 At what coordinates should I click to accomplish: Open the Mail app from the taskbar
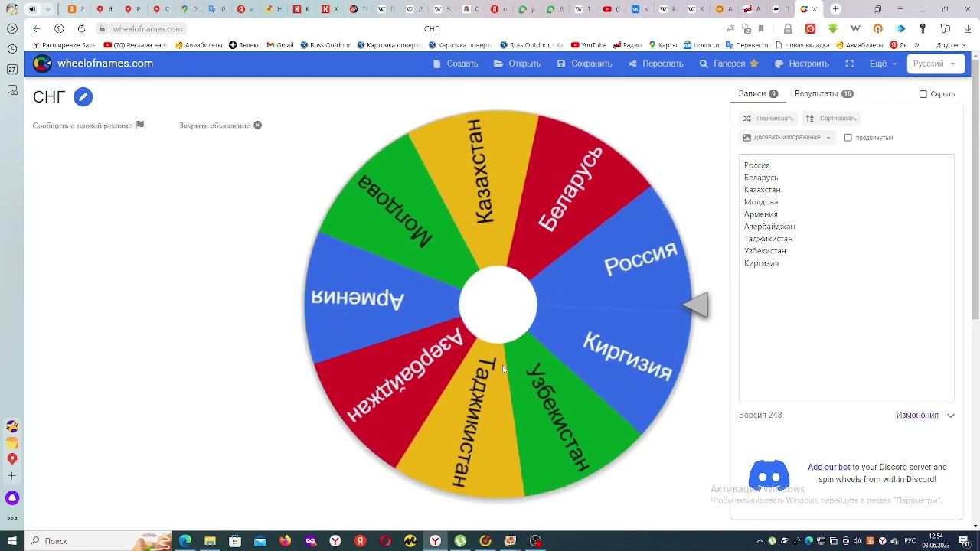pos(260,541)
